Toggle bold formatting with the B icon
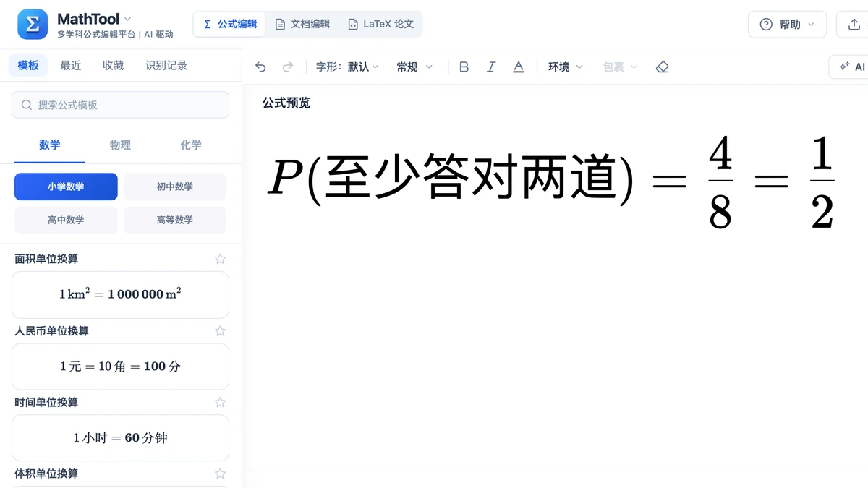Image resolution: width=868 pixels, height=488 pixels. click(464, 67)
